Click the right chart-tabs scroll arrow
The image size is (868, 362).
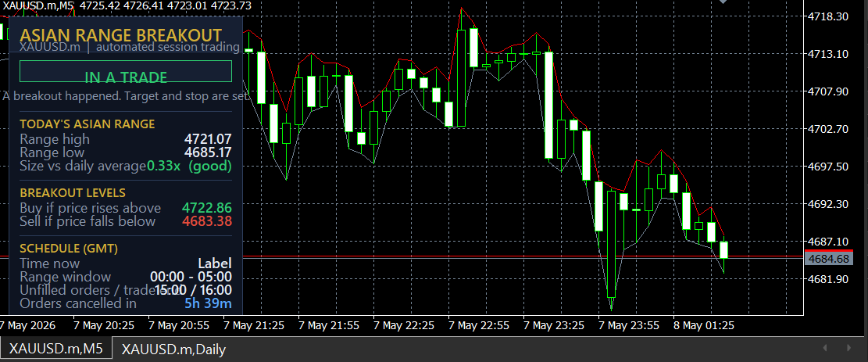[x=849, y=348]
